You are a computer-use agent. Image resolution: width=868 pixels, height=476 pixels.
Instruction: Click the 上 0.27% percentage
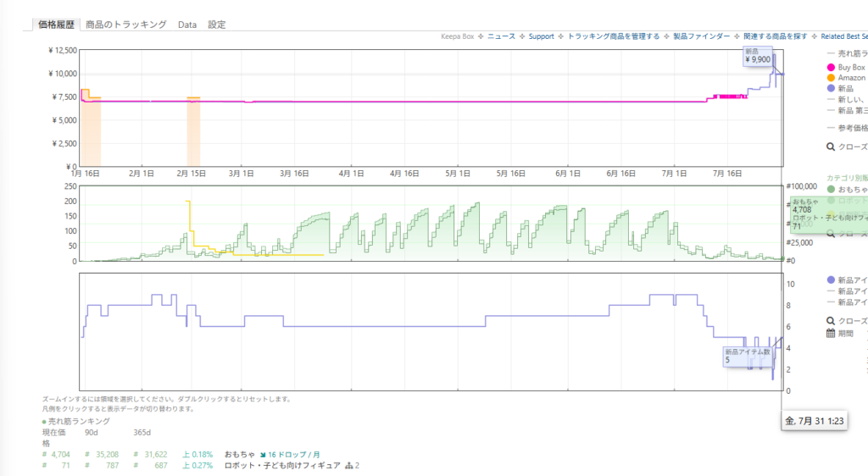(x=198, y=466)
